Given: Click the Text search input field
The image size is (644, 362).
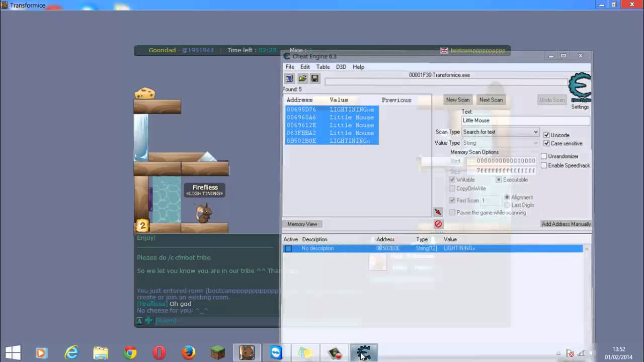Looking at the screenshot, I should click(525, 121).
